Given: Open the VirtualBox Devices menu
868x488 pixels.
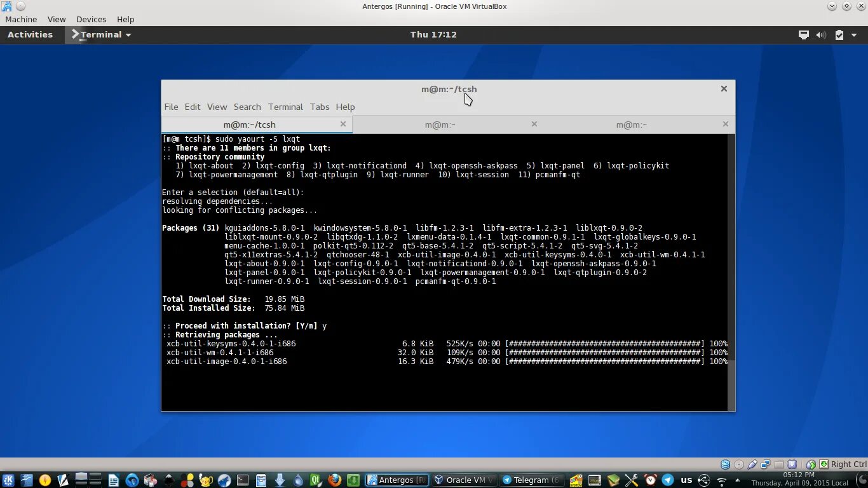Looking at the screenshot, I should point(91,20).
